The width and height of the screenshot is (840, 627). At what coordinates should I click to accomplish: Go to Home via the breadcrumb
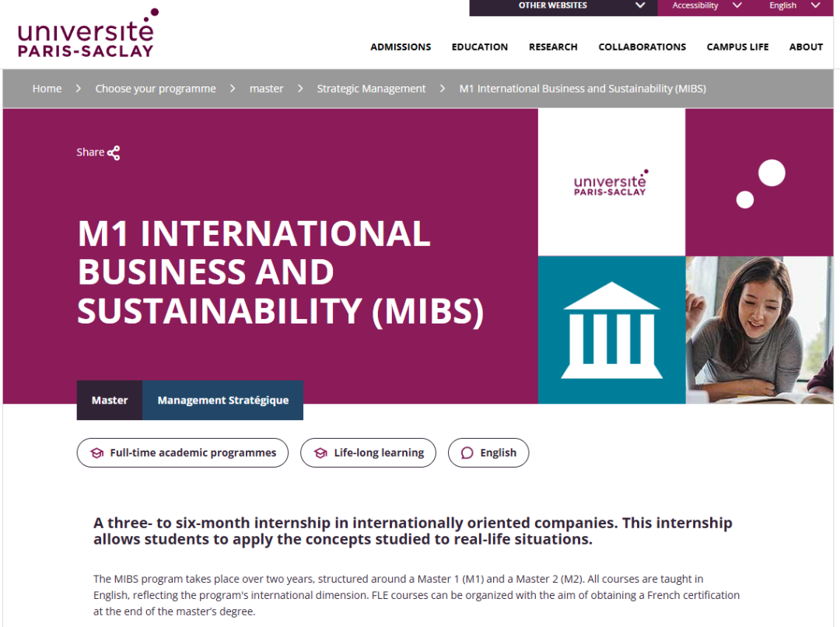47,88
